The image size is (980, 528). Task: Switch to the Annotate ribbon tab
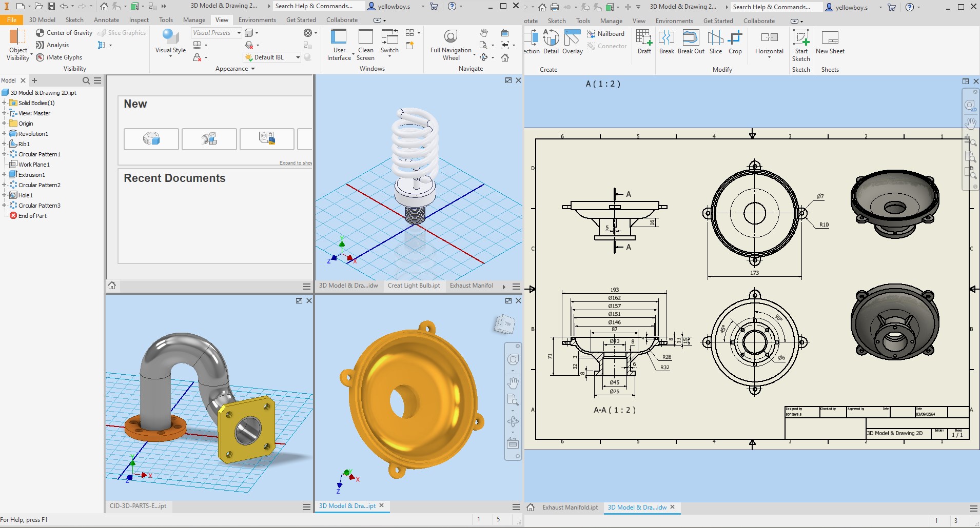point(106,20)
